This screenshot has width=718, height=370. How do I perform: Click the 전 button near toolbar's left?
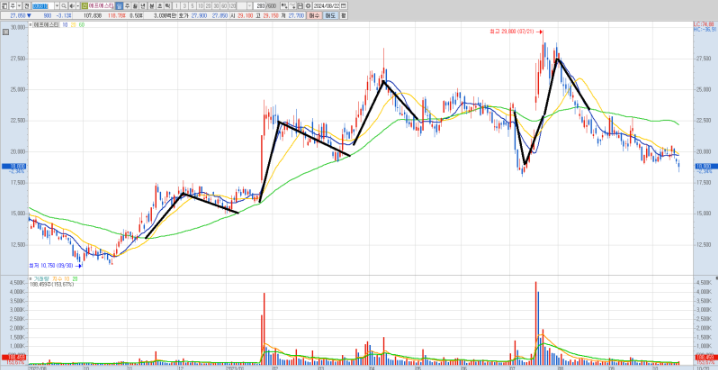(x=27, y=6)
